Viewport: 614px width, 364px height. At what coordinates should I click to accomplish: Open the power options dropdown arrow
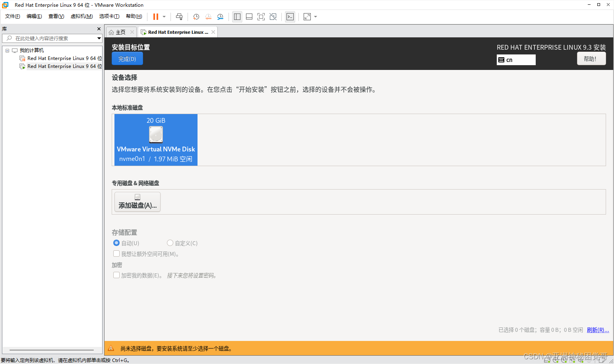[164, 17]
